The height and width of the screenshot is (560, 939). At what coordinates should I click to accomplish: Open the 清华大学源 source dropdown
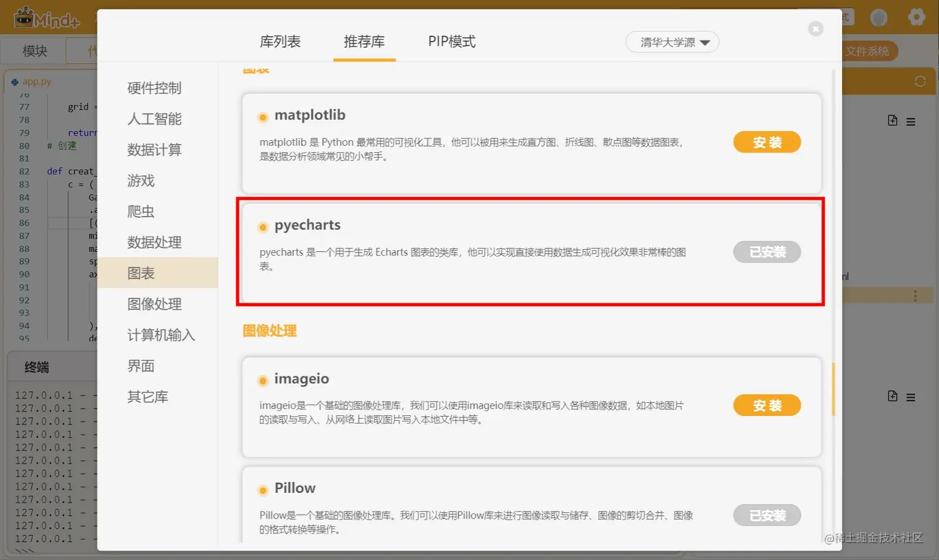tap(672, 42)
